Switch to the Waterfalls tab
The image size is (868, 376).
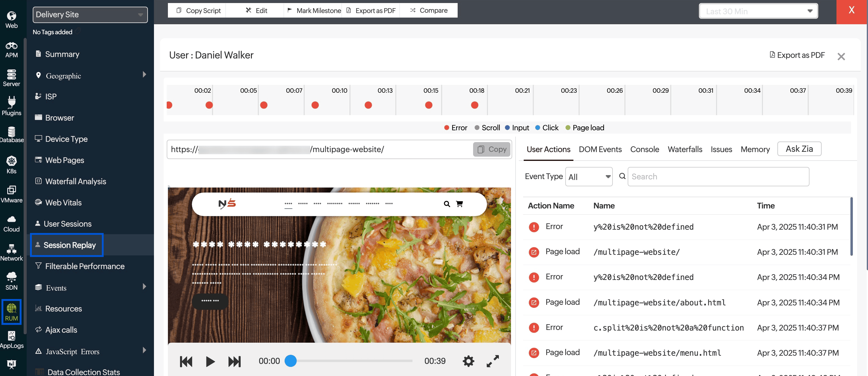685,149
